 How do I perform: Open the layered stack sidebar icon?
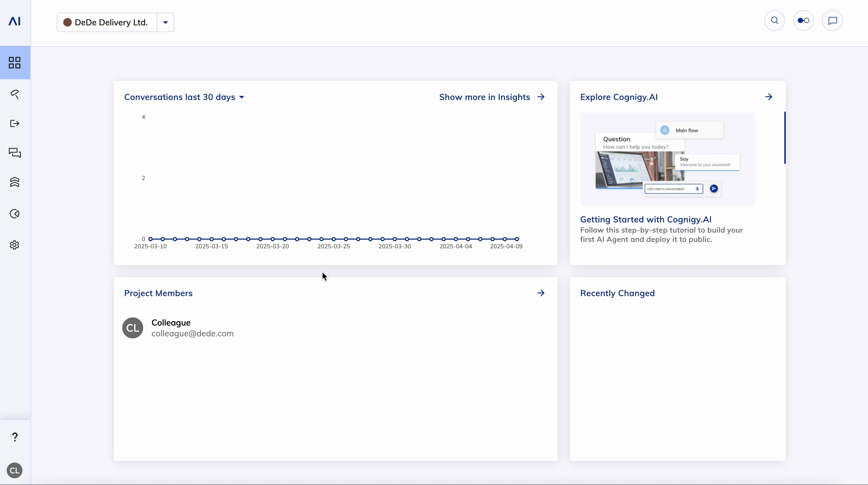(x=15, y=182)
